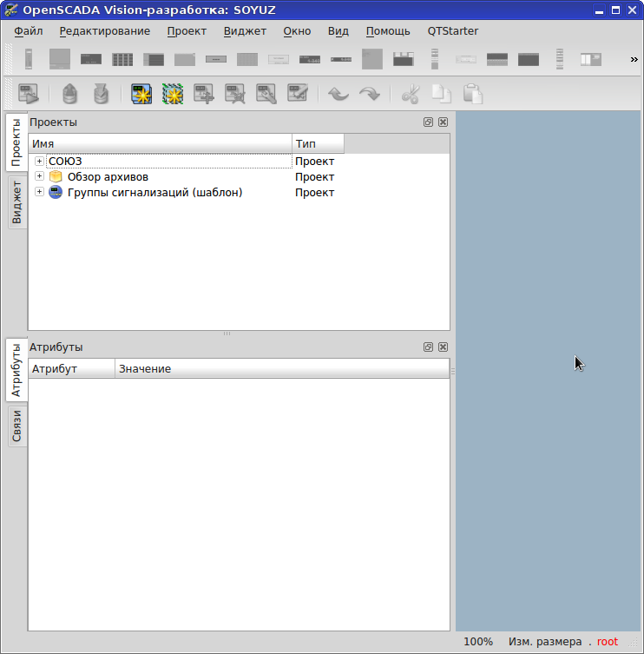The width and height of the screenshot is (644, 654).
Task: Expand the Обзор архивов project node
Action: point(39,176)
